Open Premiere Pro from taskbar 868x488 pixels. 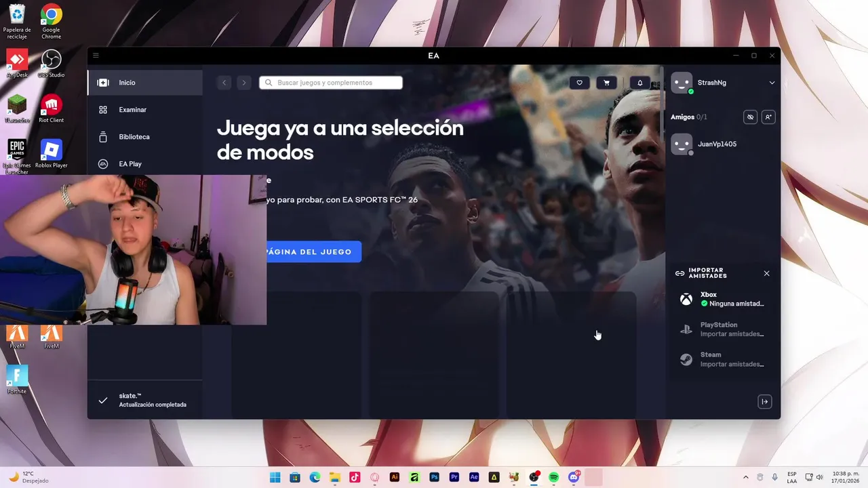point(454,477)
